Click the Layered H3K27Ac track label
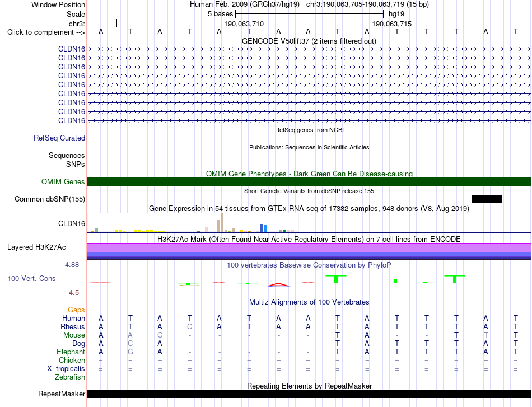Screen dimensions: 532x407 click(36, 247)
